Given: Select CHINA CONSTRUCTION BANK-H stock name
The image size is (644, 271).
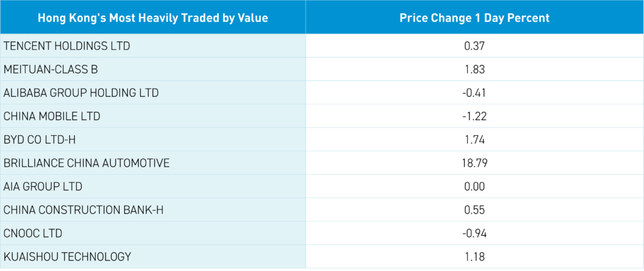Looking at the screenshot, I should click(84, 209).
